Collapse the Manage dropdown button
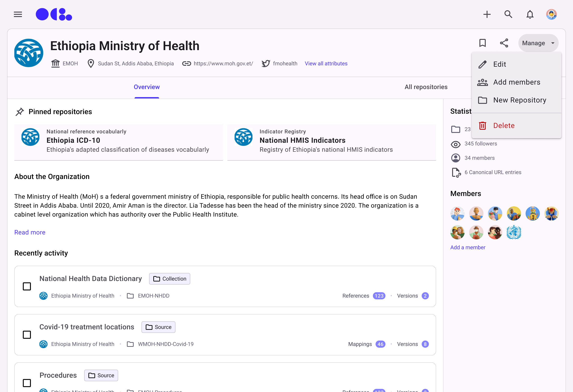 538,43
